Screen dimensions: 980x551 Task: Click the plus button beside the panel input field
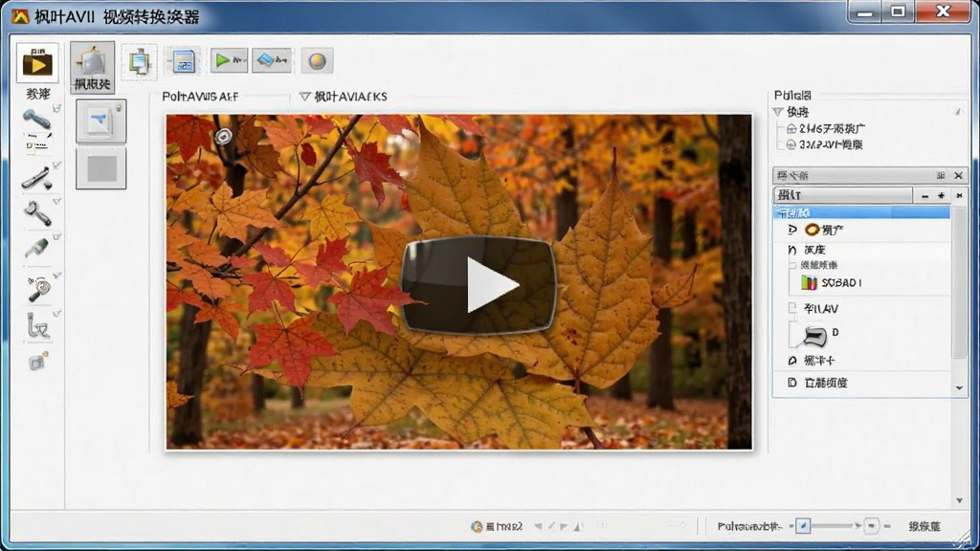pyautogui.click(x=942, y=196)
